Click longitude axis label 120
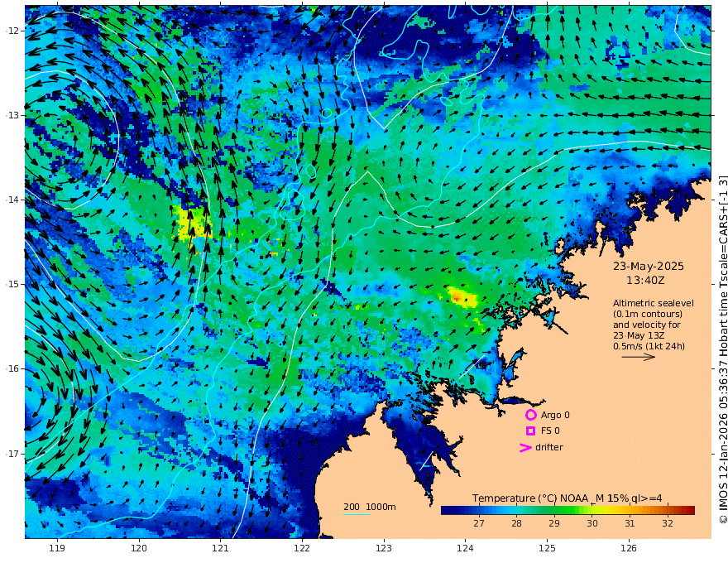728x563 pixels. [139, 548]
